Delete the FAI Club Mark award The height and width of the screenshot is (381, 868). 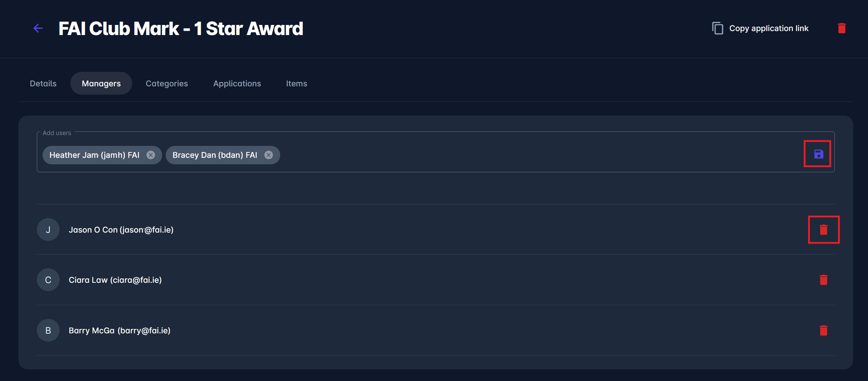click(x=842, y=28)
